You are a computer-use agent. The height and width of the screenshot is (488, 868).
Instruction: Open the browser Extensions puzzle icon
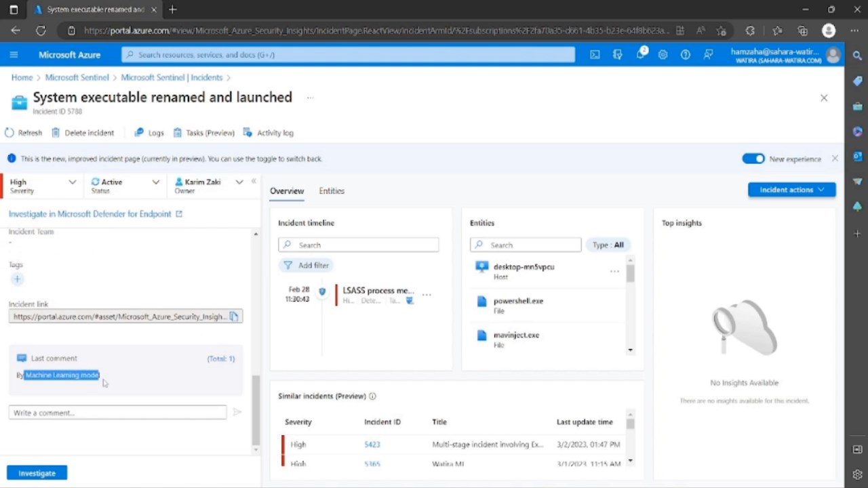coord(750,30)
